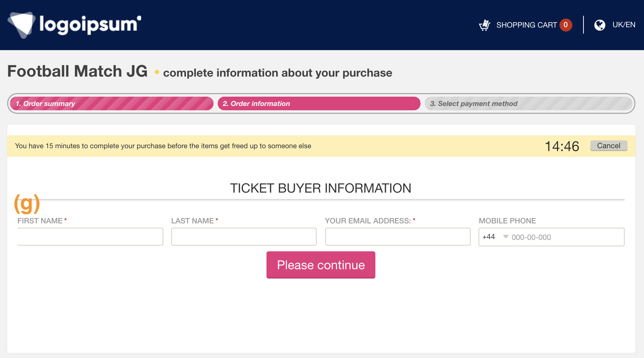Click the cart item count badge
Image resolution: width=644 pixels, height=358 pixels.
(x=566, y=25)
